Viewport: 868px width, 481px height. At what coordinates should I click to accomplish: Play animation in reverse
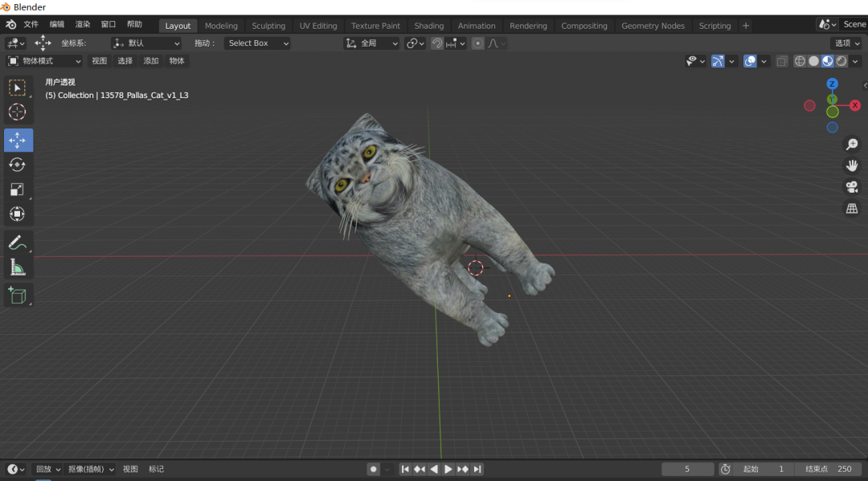[x=434, y=470]
